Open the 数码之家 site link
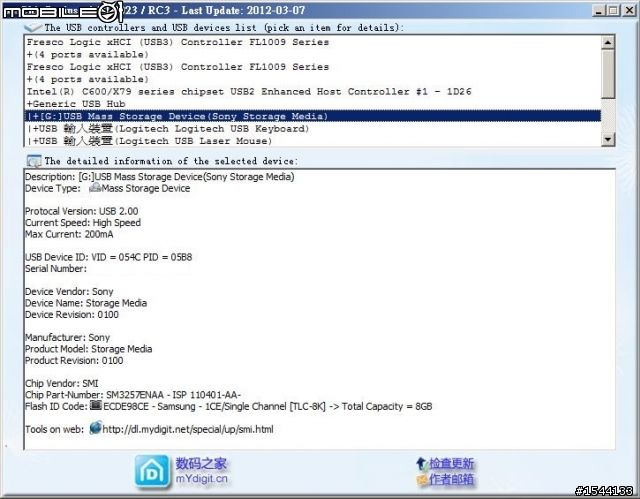 201,464
